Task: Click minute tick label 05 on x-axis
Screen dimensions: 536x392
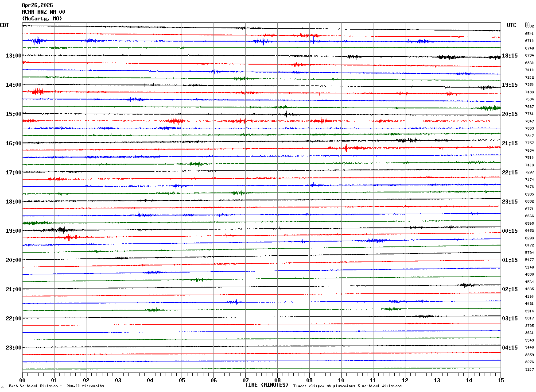Action: coord(182,380)
